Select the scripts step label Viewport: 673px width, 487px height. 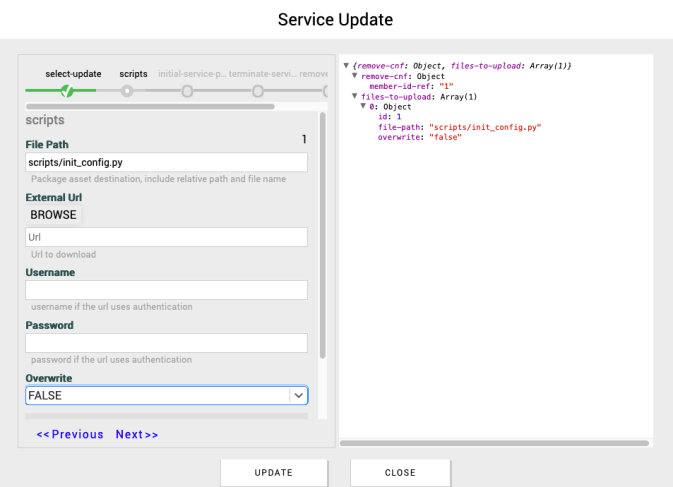(x=133, y=74)
